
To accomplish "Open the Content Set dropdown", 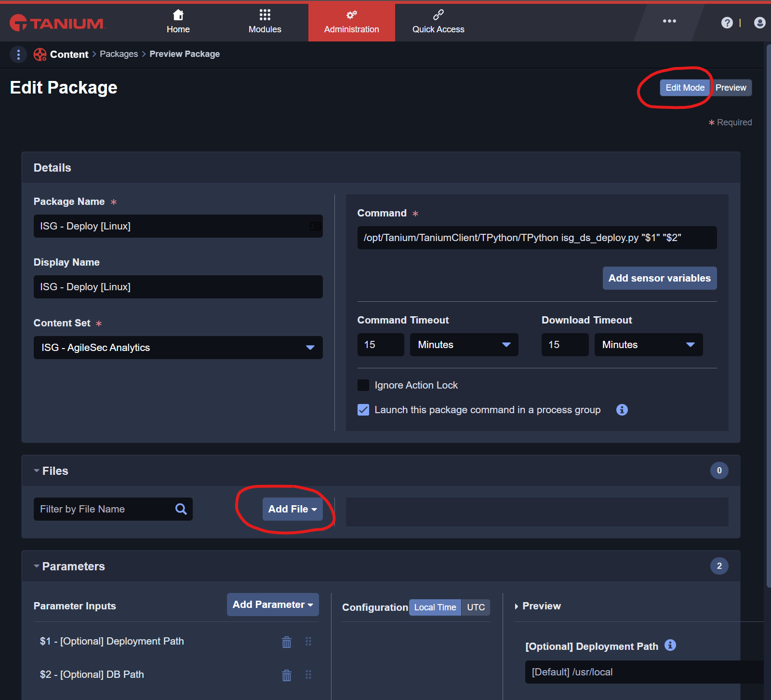I will click(178, 348).
